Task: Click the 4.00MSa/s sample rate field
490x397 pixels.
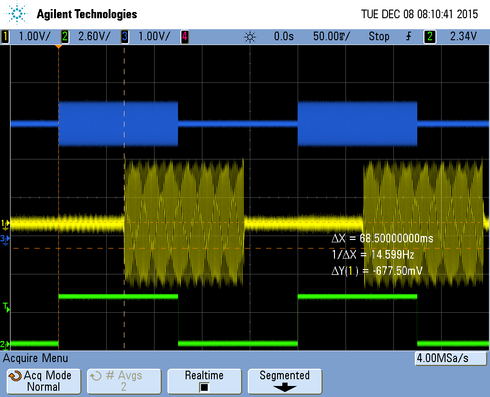Action: [450, 358]
